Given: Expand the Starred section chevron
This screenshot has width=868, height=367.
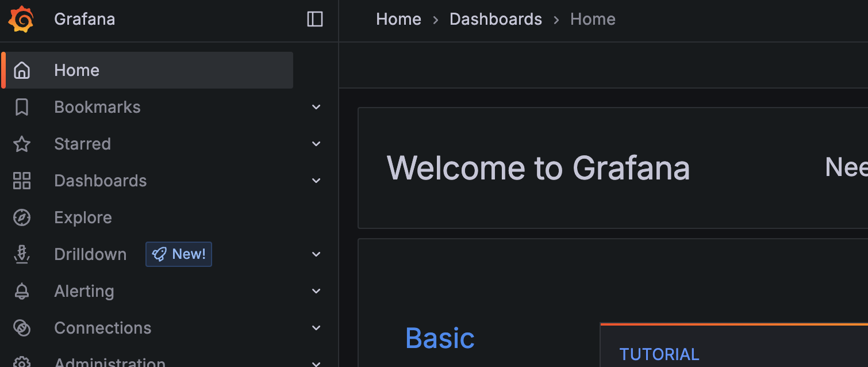Looking at the screenshot, I should pyautogui.click(x=316, y=144).
